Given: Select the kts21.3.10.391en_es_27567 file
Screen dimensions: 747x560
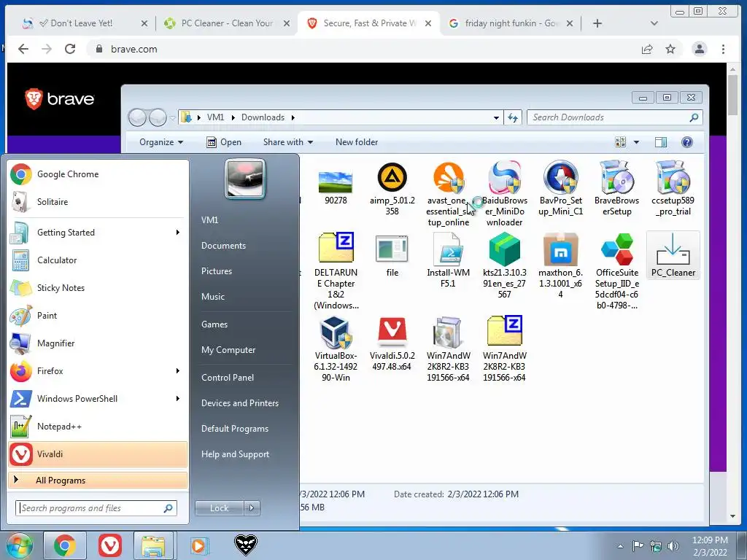Looking at the screenshot, I should (505, 265).
